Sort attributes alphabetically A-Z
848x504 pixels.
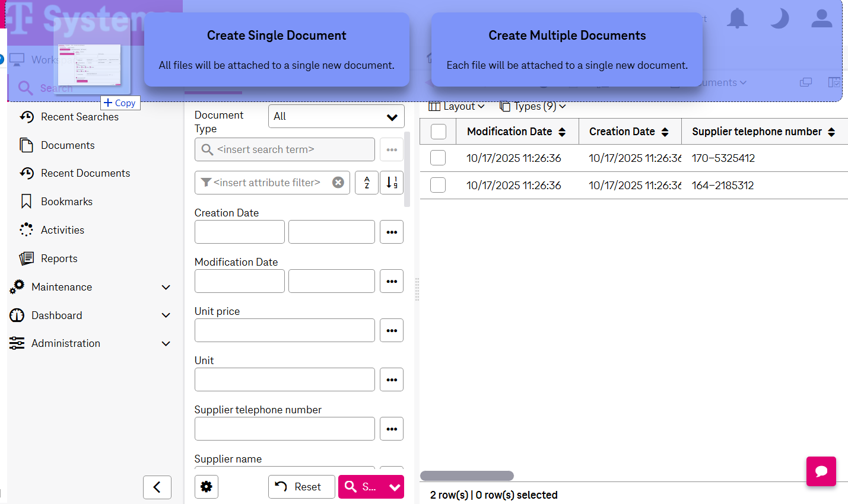point(367,183)
